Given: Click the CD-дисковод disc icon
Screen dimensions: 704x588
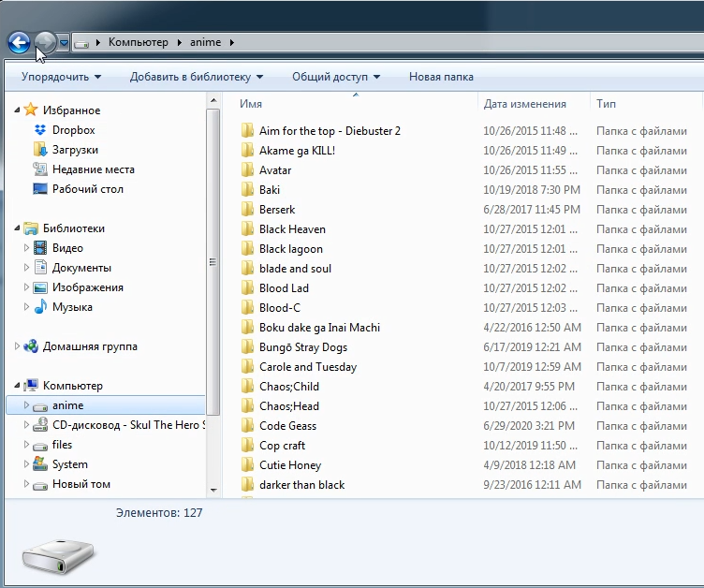Looking at the screenshot, I should (40, 424).
